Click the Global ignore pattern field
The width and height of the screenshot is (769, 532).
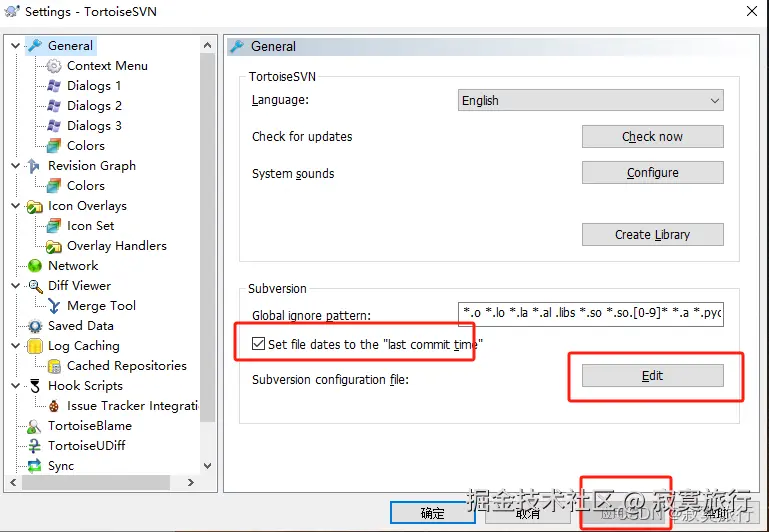(590, 314)
